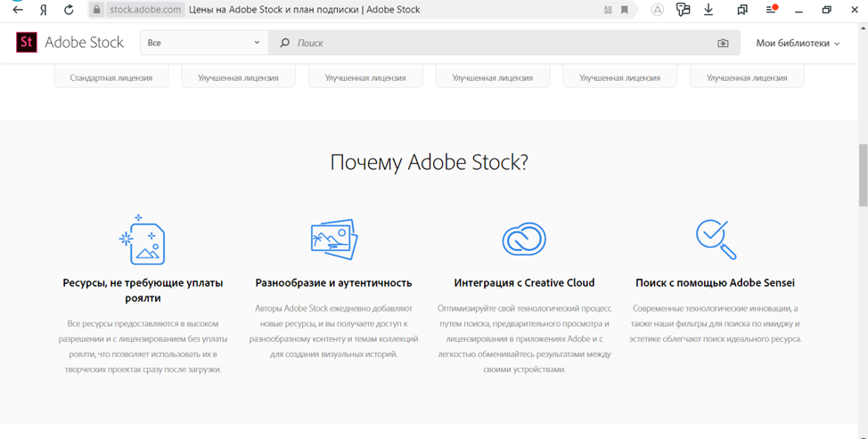Click the Adobe Stock St logo icon
Screen dimensions: 868x439
pyautogui.click(x=27, y=42)
